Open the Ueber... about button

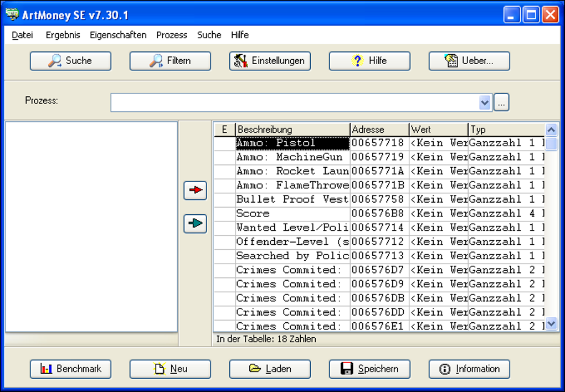469,61
